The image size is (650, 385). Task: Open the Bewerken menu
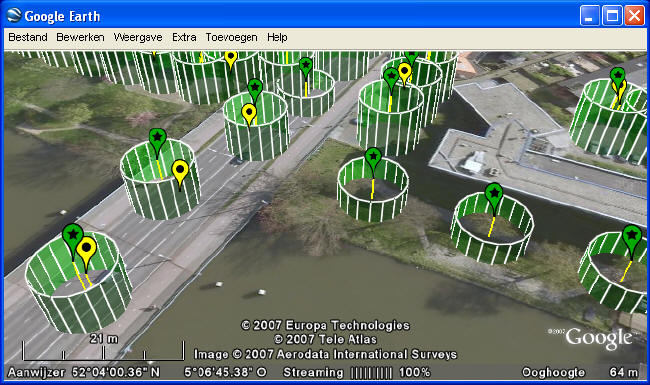80,37
